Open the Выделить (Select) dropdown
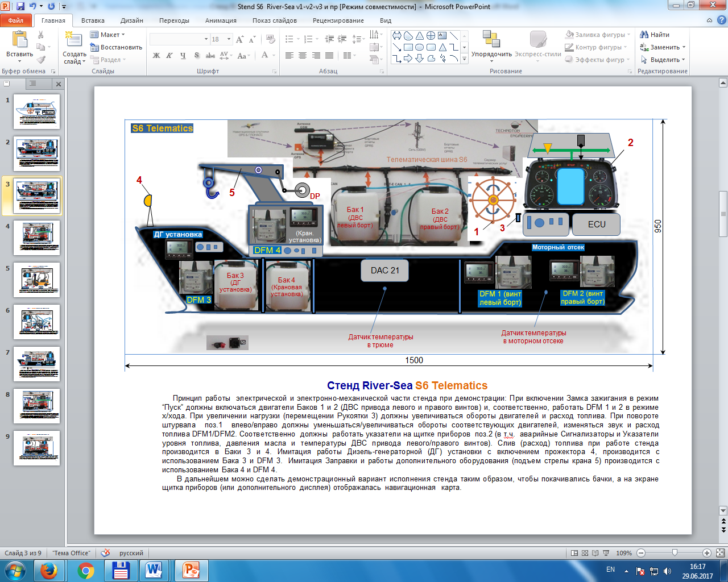The width and height of the screenshot is (728, 582). (663, 60)
